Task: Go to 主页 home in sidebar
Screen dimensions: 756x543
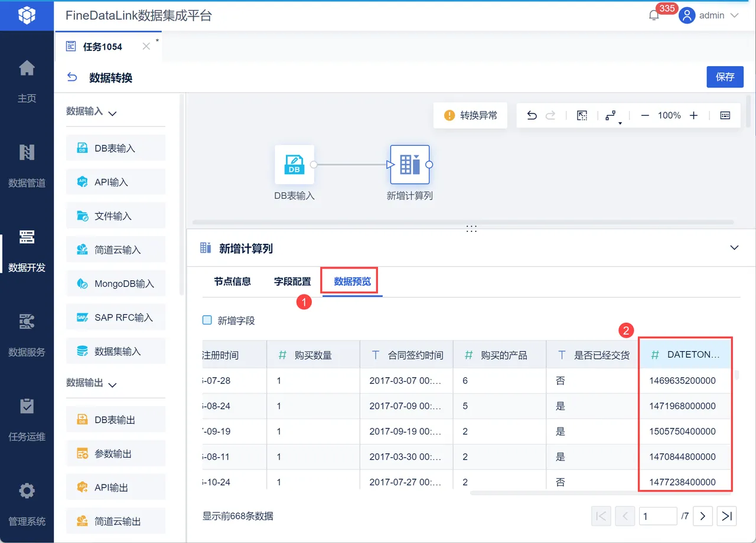Action: tap(27, 80)
